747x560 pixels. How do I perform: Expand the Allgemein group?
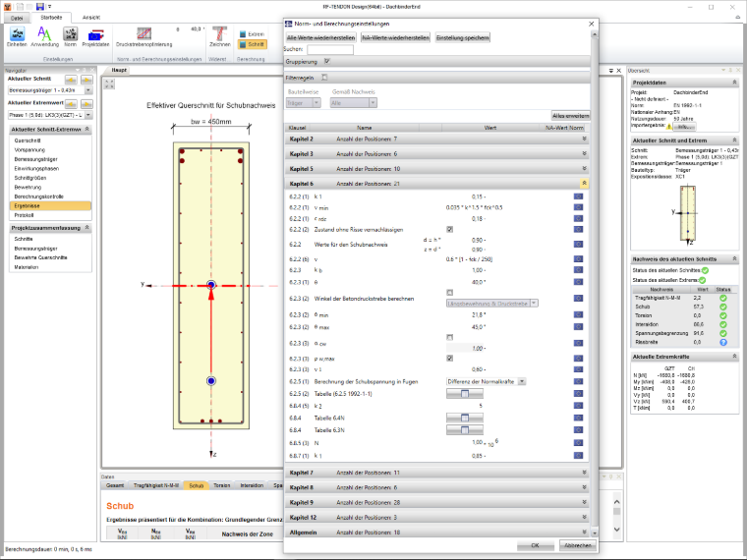point(584,532)
